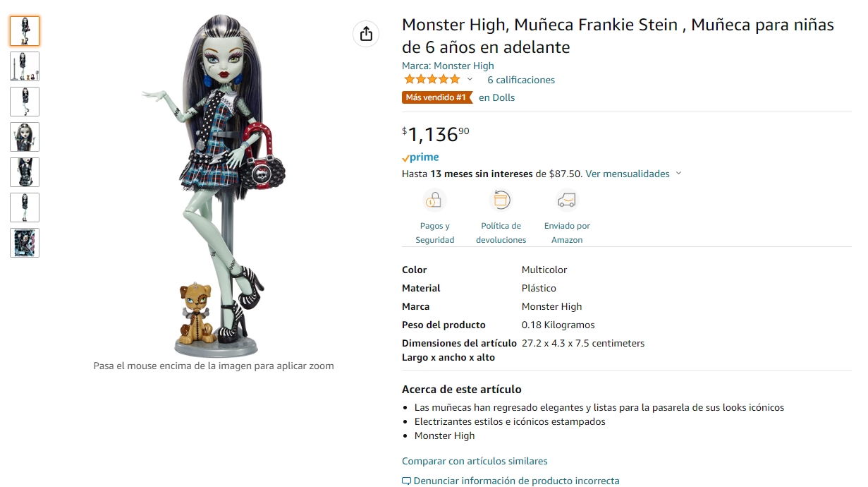
Task: Open the last thumbnail showing packaging
Action: [x=25, y=243]
